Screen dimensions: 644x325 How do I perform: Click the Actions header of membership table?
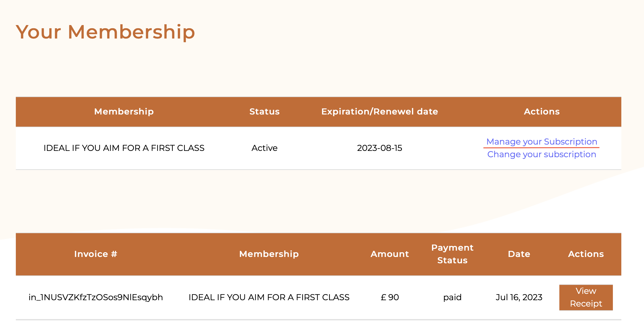[x=542, y=112]
